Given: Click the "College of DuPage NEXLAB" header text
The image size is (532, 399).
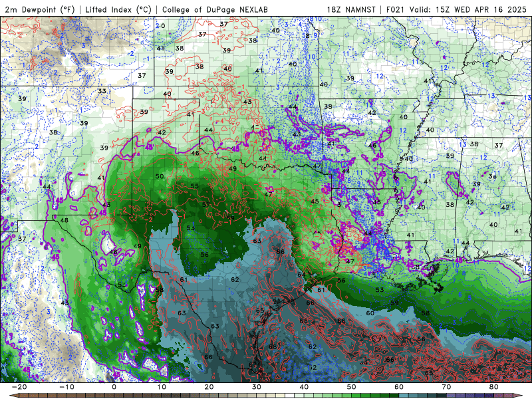Looking at the screenshot, I should (215, 9).
